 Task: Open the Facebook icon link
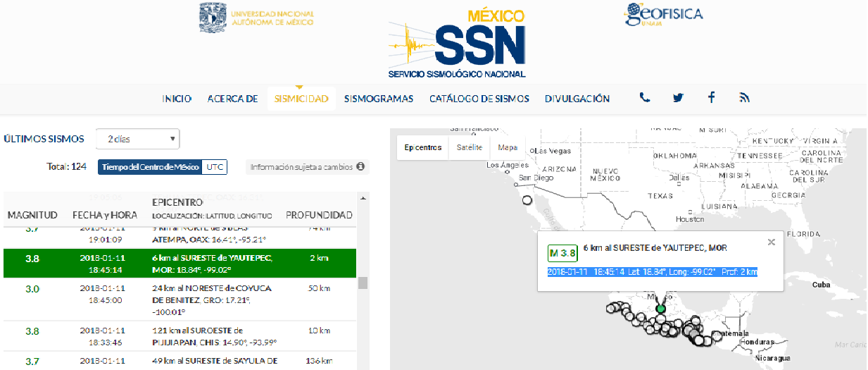(712, 98)
